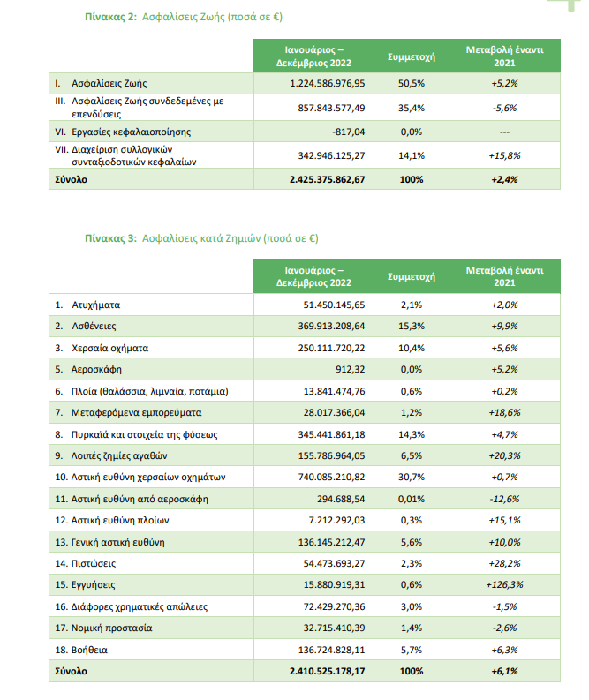589x700 pixels.
Task: Select the 'Ατυχήματα' row label
Action: click(x=96, y=305)
